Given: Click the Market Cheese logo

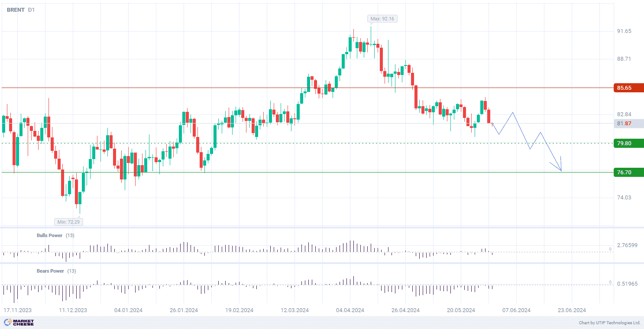Looking at the screenshot, I should pos(19,322).
